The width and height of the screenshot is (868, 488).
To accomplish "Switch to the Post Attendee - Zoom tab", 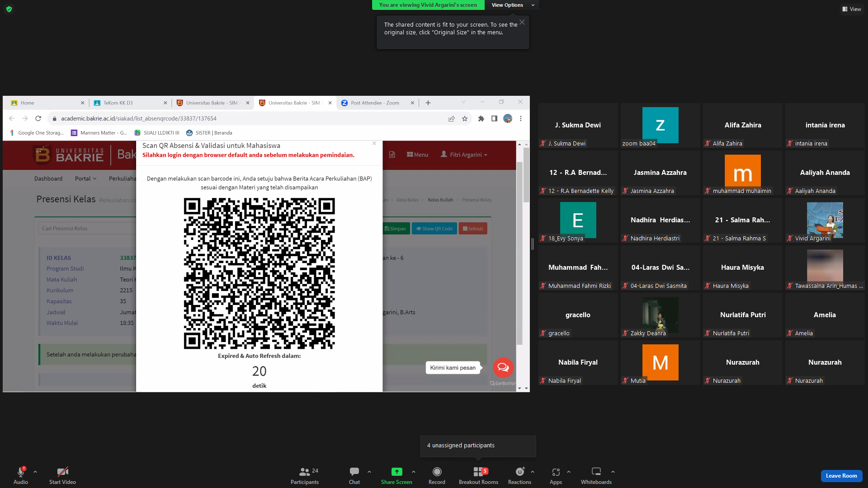I will coord(378,103).
